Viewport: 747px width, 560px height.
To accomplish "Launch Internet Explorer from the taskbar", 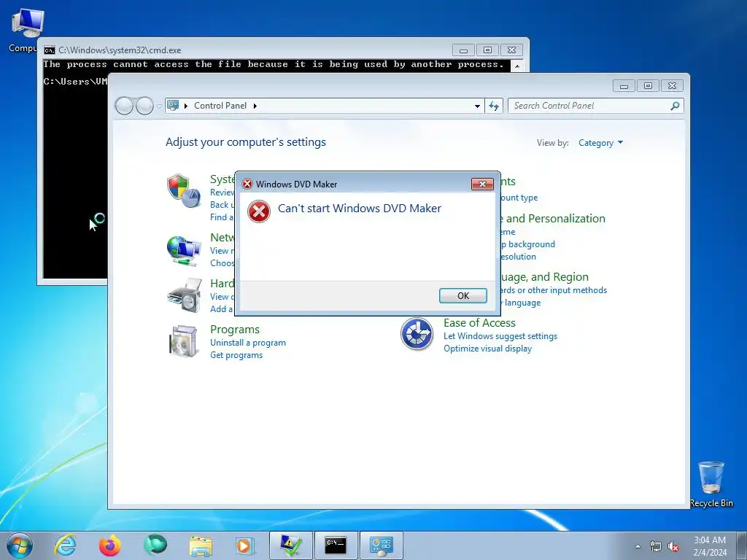I will (65, 545).
